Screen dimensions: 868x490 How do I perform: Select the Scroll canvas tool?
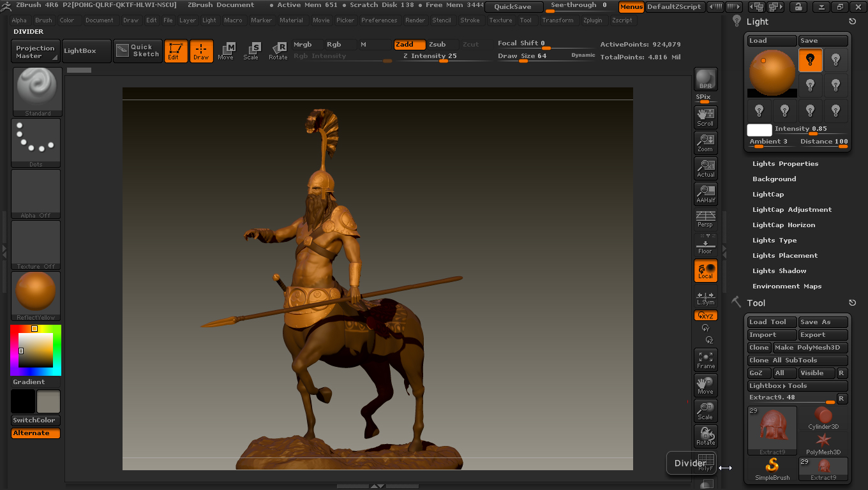click(705, 117)
